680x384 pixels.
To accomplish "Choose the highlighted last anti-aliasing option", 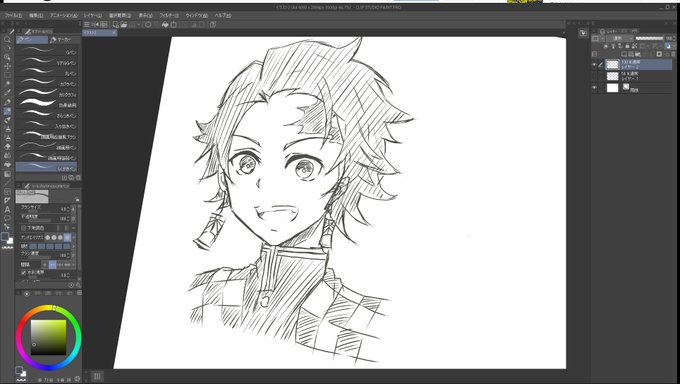I will pos(67,237).
